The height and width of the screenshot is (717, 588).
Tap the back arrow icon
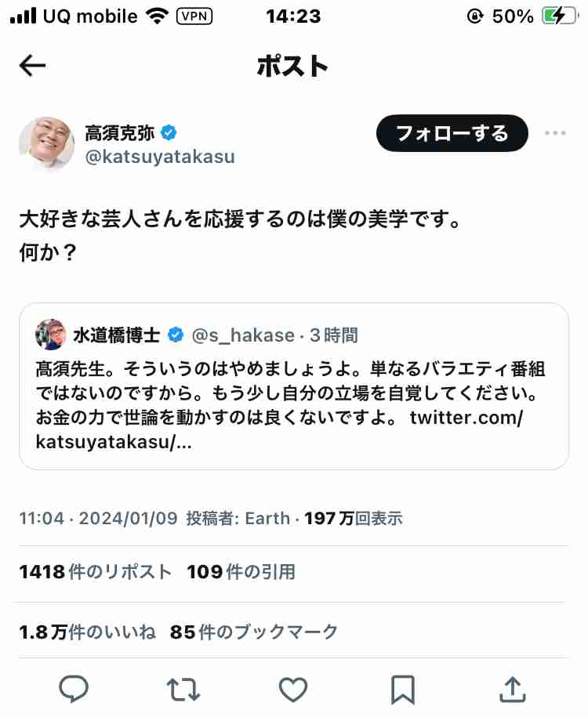tap(32, 66)
